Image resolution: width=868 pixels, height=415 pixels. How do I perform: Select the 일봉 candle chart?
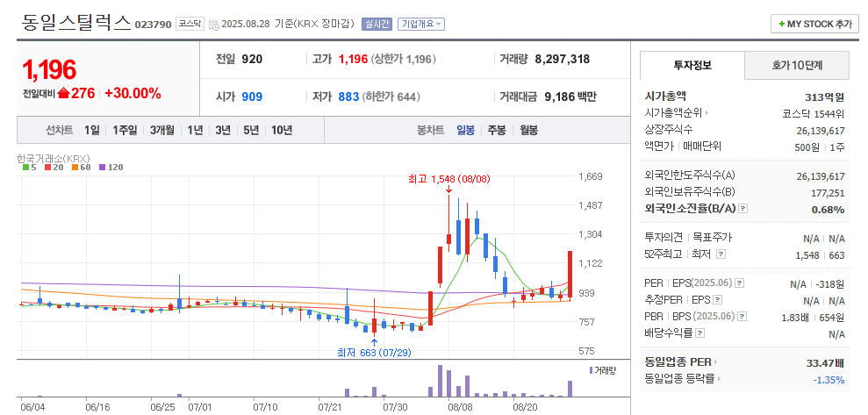(x=465, y=131)
